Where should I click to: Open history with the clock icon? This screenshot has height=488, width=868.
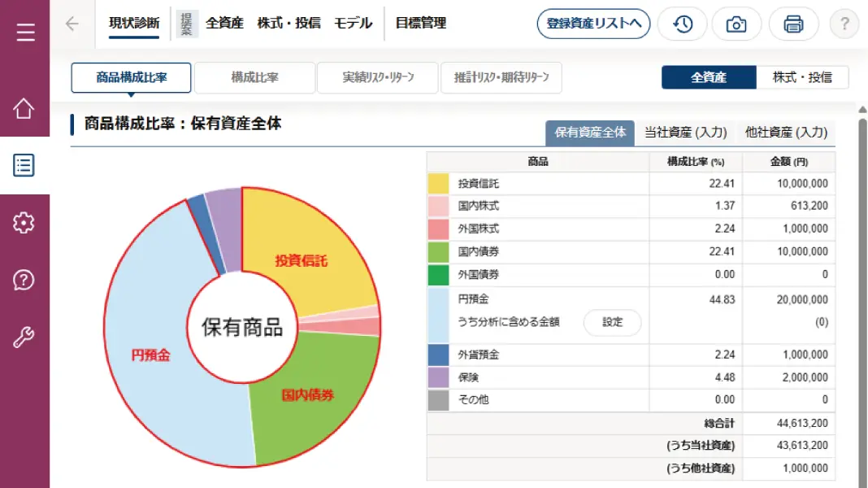tap(682, 24)
